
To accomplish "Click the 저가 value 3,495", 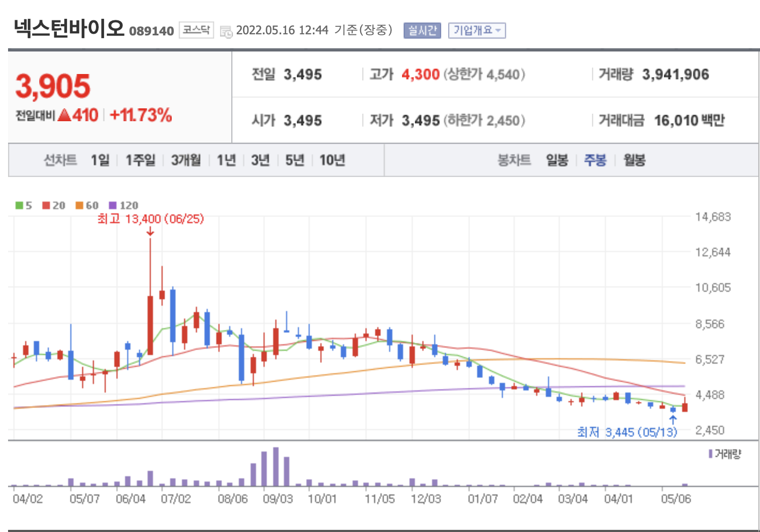I will (421, 121).
